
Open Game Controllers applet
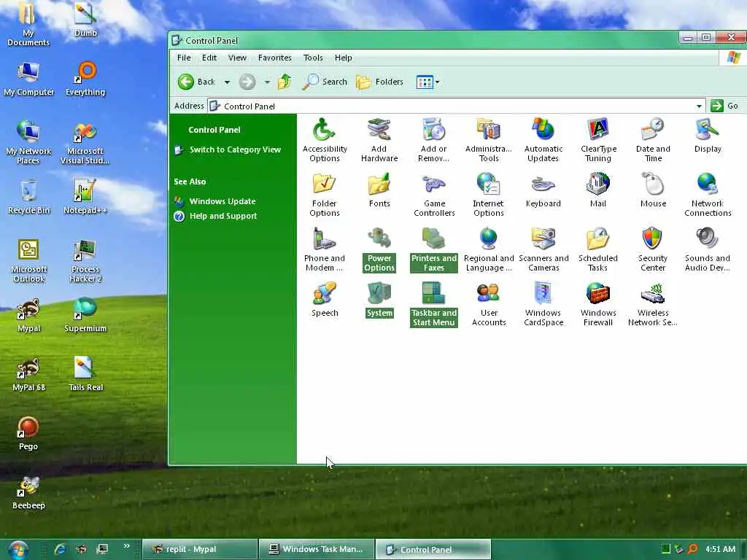coord(434,195)
